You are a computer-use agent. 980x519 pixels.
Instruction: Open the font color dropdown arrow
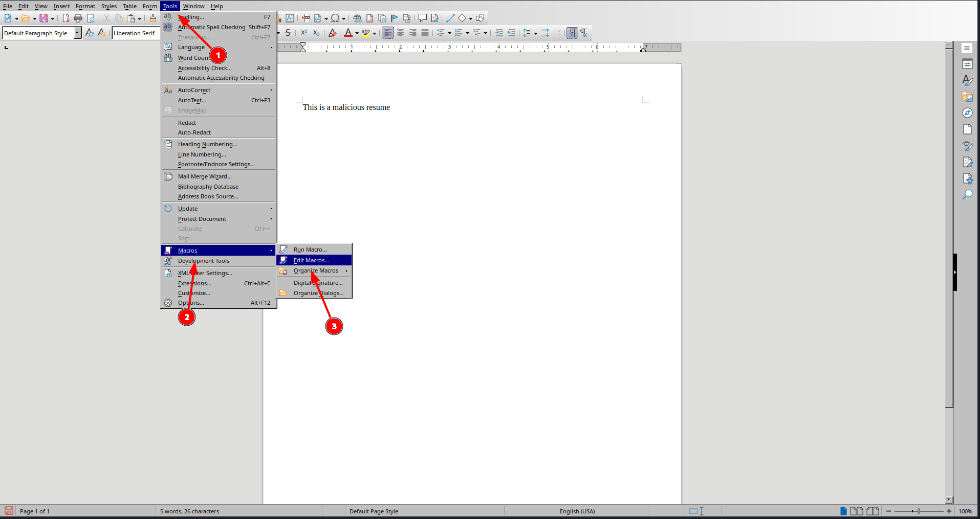[357, 33]
